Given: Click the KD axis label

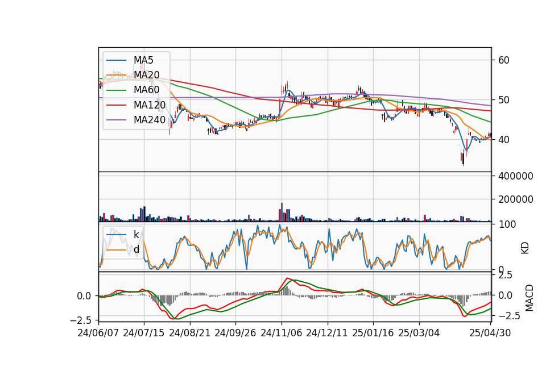Looking at the screenshot, I should pos(525,248).
